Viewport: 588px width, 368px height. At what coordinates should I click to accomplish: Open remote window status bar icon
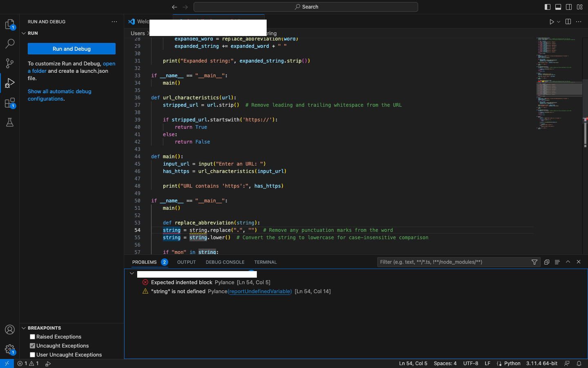[x=7, y=364]
